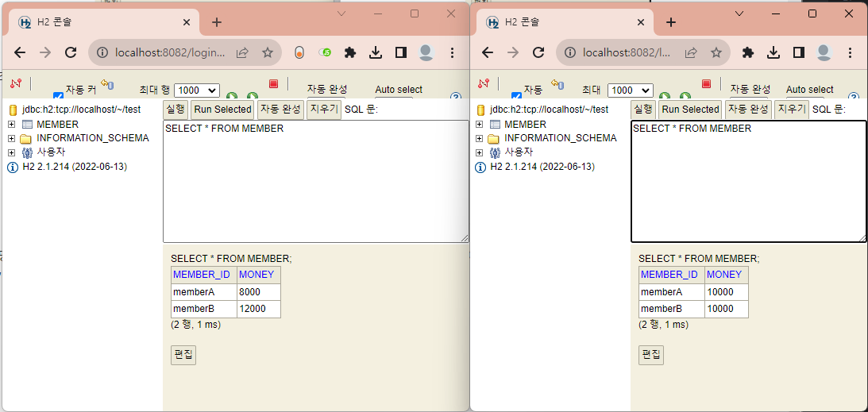Toggle the green JS extension in left browser

pos(325,52)
